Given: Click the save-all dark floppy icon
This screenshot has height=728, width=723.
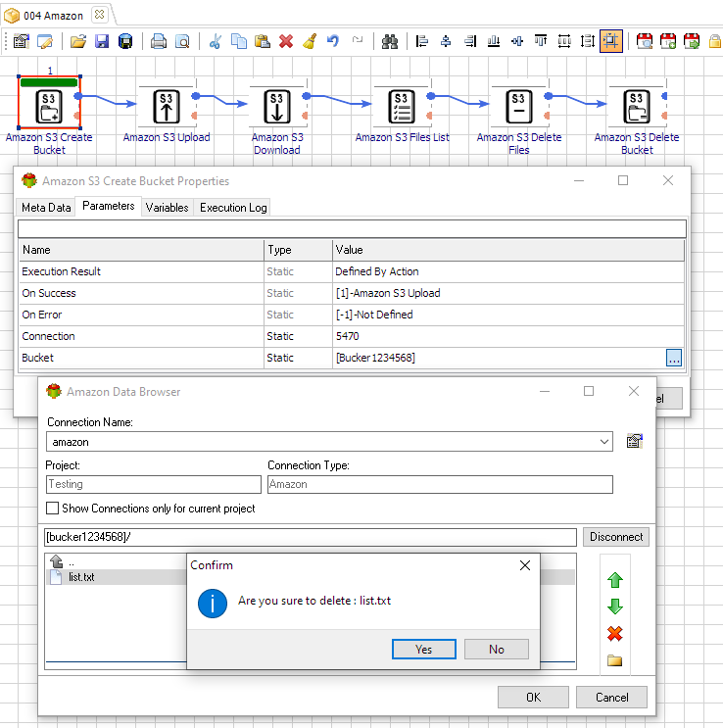Looking at the screenshot, I should point(125,41).
